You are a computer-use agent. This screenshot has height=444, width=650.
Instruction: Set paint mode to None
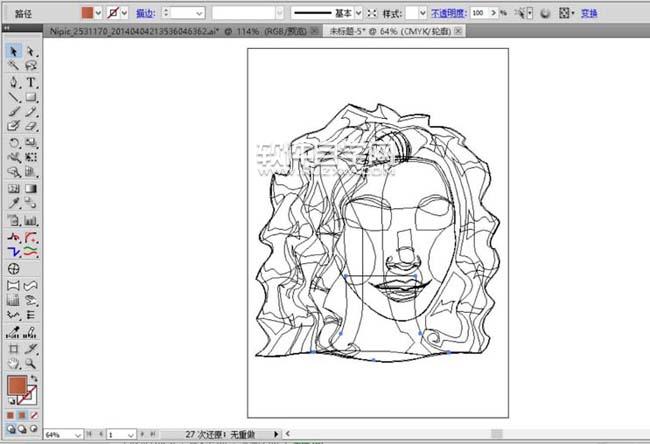click(x=33, y=413)
